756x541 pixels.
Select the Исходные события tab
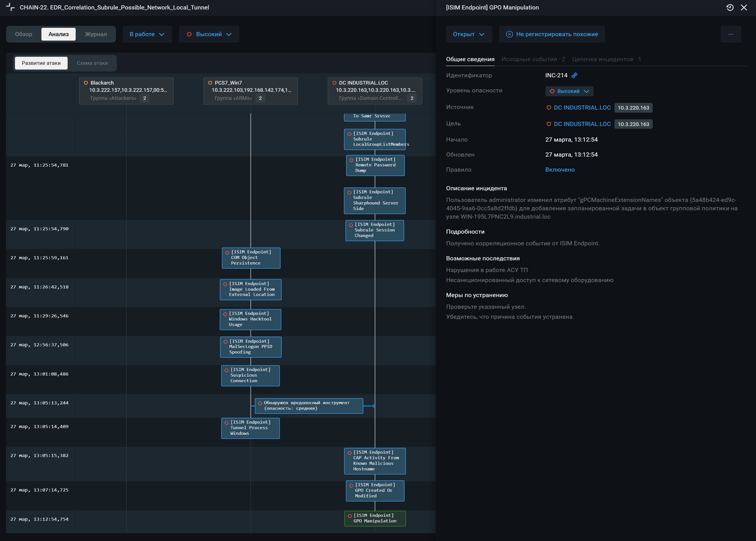(533, 59)
